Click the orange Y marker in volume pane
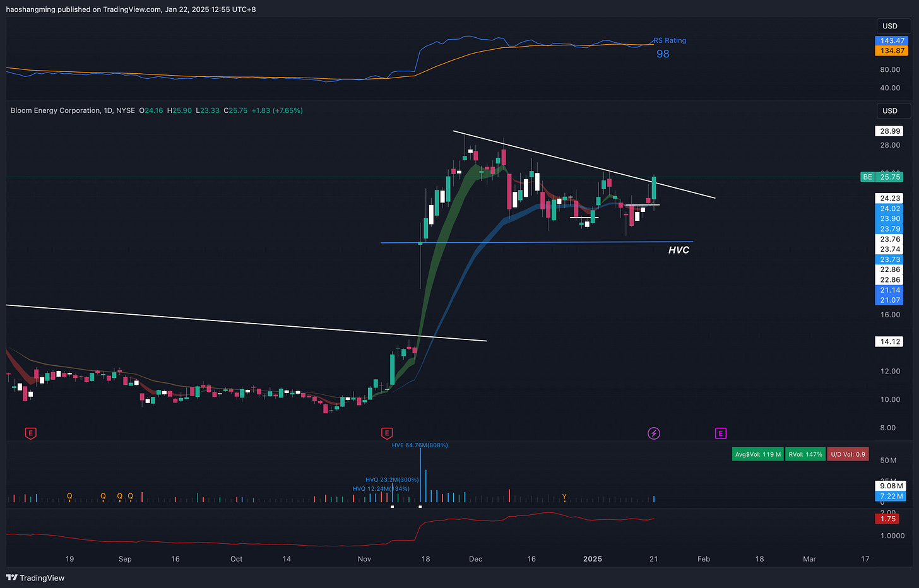This screenshot has height=588, width=919. click(564, 497)
